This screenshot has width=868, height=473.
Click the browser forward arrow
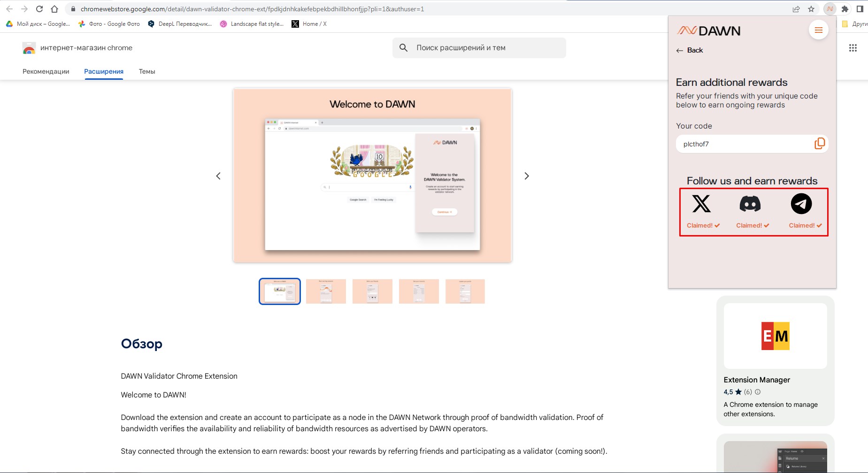point(24,9)
